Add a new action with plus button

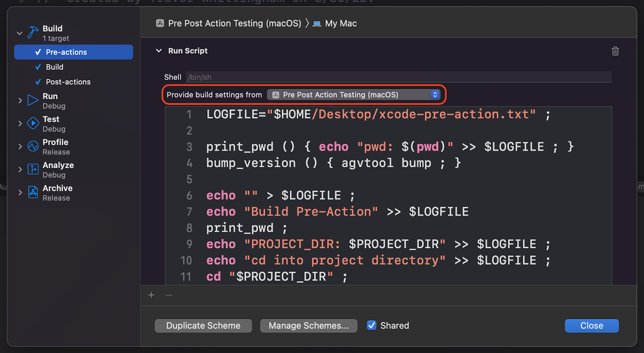151,295
